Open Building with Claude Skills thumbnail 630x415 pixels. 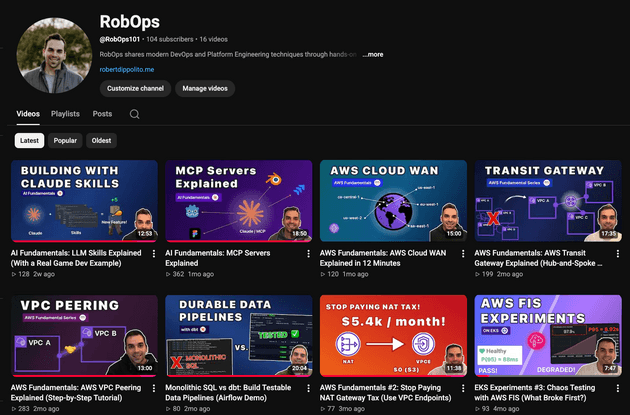(x=84, y=201)
